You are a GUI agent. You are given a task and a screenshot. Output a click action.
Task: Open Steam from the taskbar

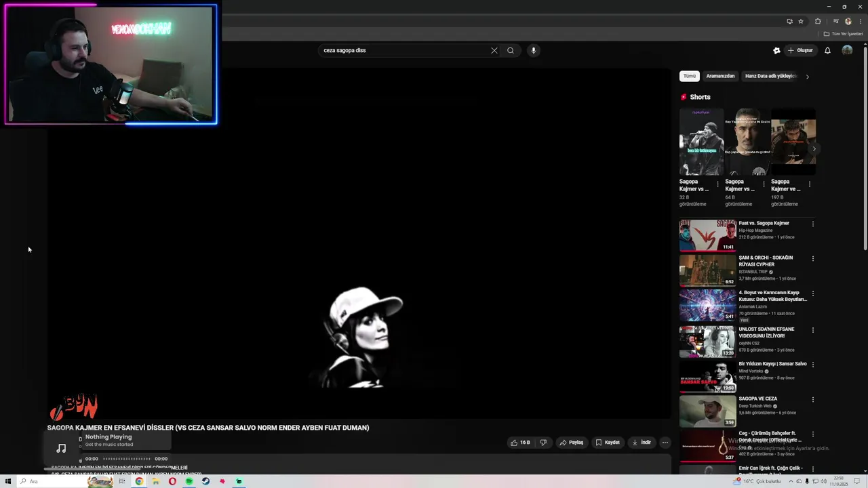205,481
